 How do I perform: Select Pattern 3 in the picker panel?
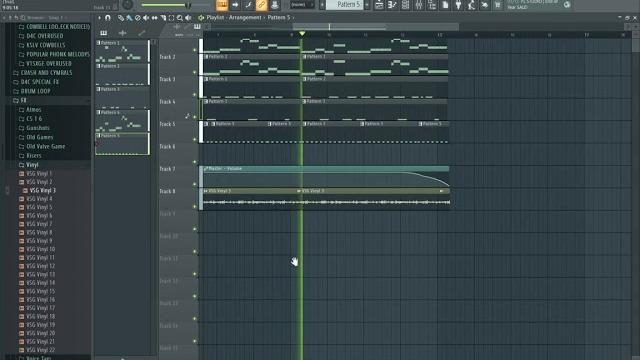(x=122, y=97)
